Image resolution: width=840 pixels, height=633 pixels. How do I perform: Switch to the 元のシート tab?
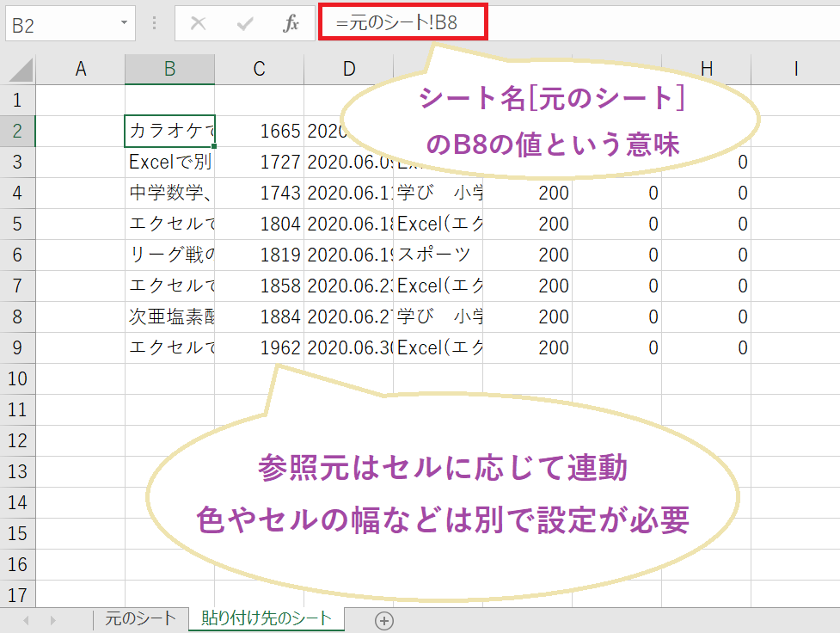point(141,619)
